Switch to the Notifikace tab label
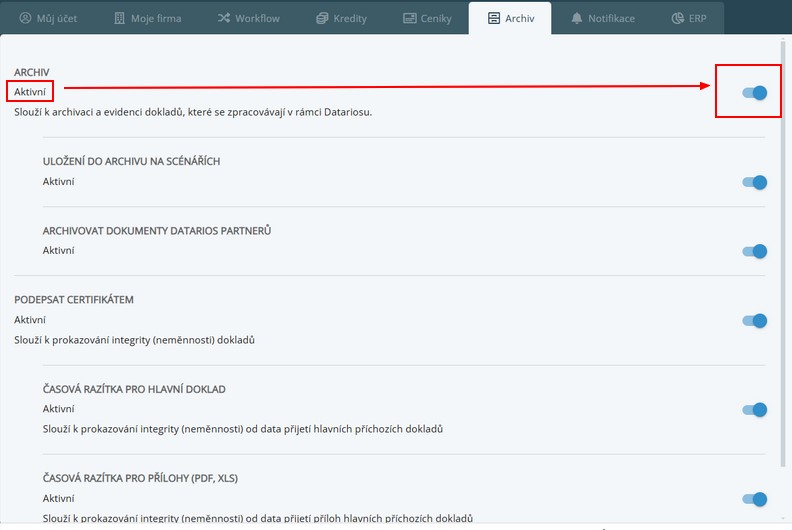The height and width of the screenshot is (530, 792). coord(611,18)
